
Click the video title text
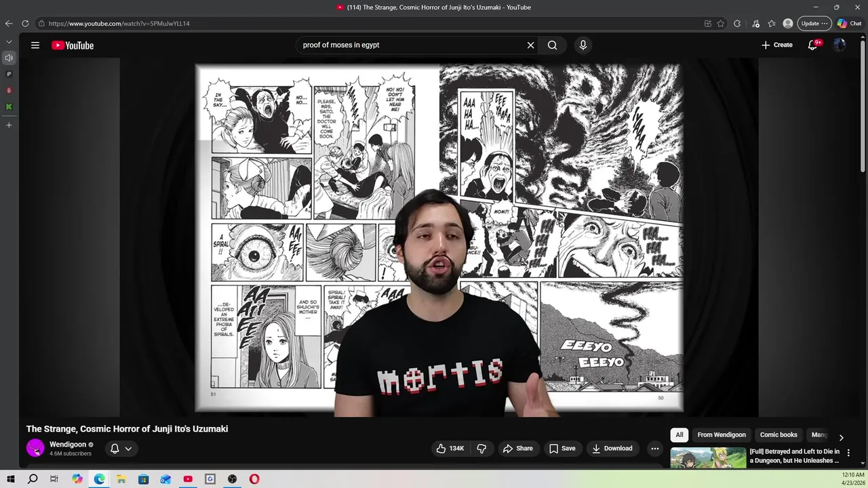click(x=127, y=429)
